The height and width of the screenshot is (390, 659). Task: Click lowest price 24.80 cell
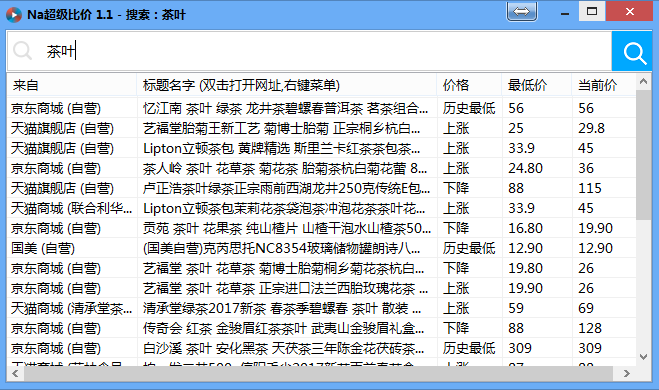(525, 169)
